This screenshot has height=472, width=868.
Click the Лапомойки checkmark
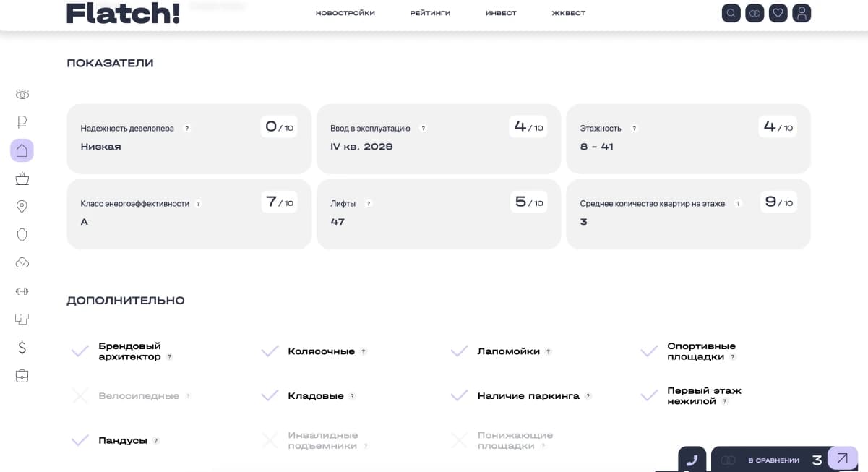pos(459,351)
